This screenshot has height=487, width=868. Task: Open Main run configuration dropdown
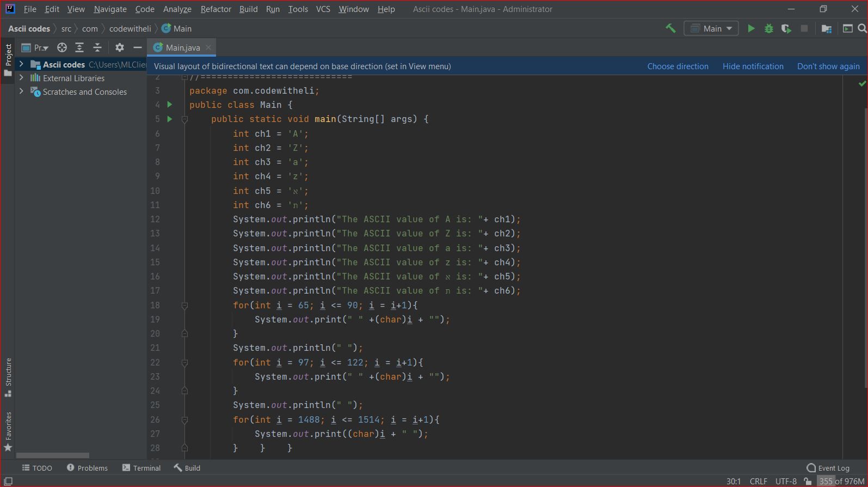pos(711,28)
